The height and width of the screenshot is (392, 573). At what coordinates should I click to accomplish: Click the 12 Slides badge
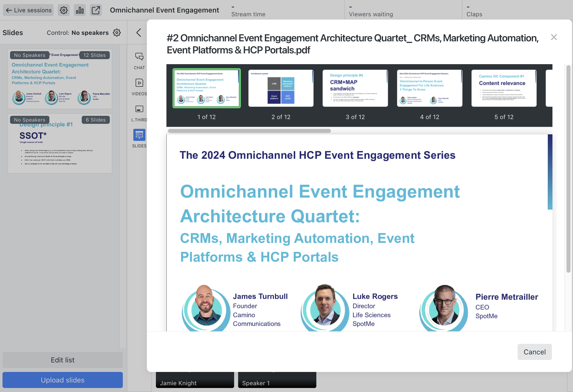coord(94,55)
